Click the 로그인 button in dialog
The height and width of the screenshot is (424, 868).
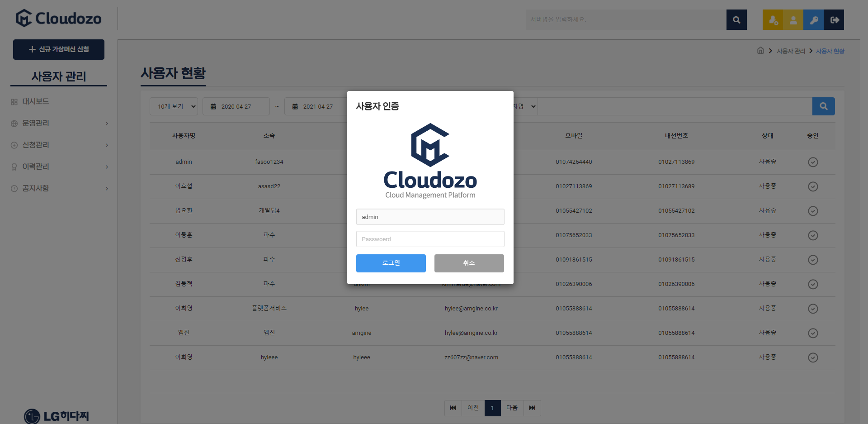[391, 263]
